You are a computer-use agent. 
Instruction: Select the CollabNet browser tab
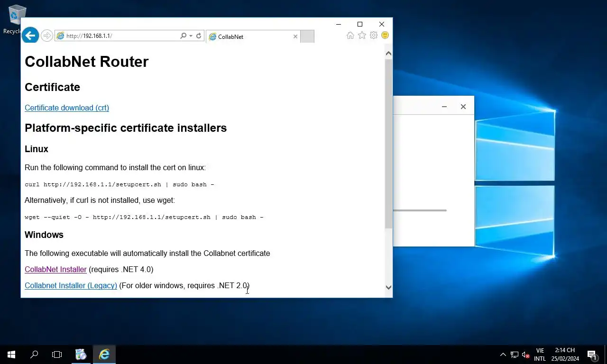pyautogui.click(x=253, y=36)
